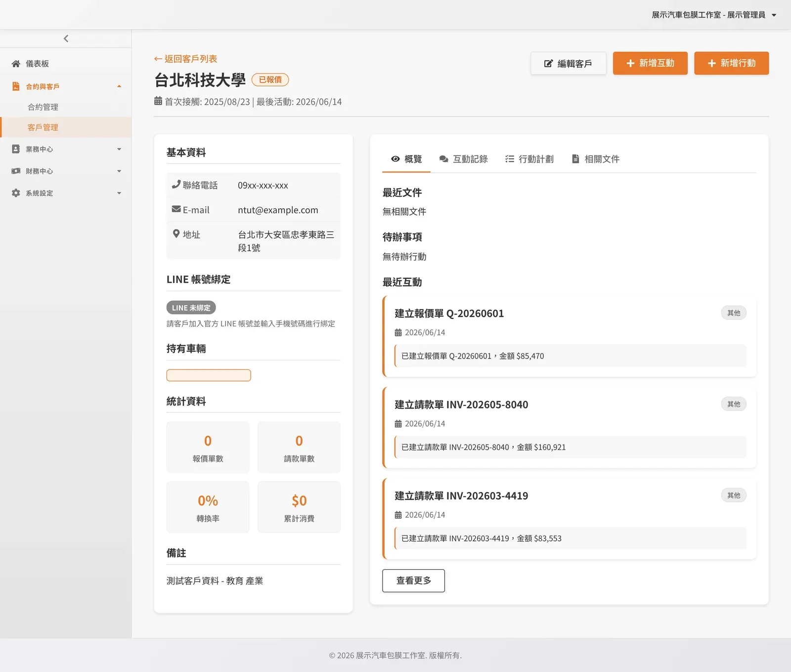Viewport: 791px width, 672px height.
Task: Click the 新增互動 button
Action: (650, 63)
